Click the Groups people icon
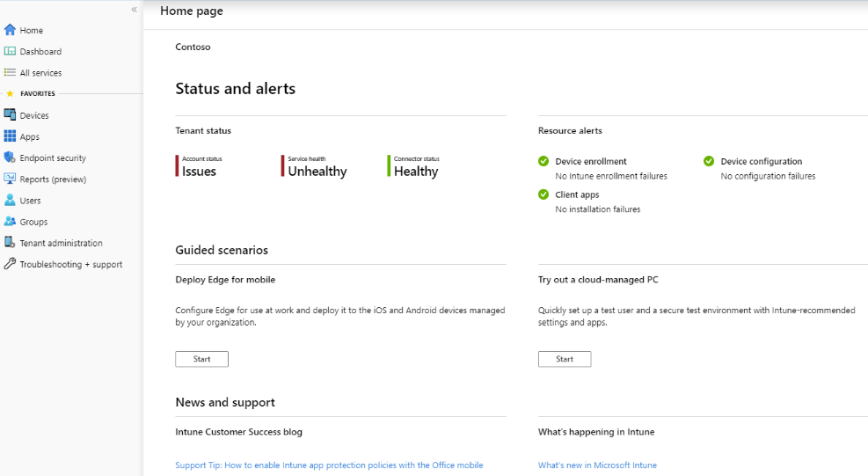Image resolution: width=868 pixels, height=476 pixels. tap(10, 221)
